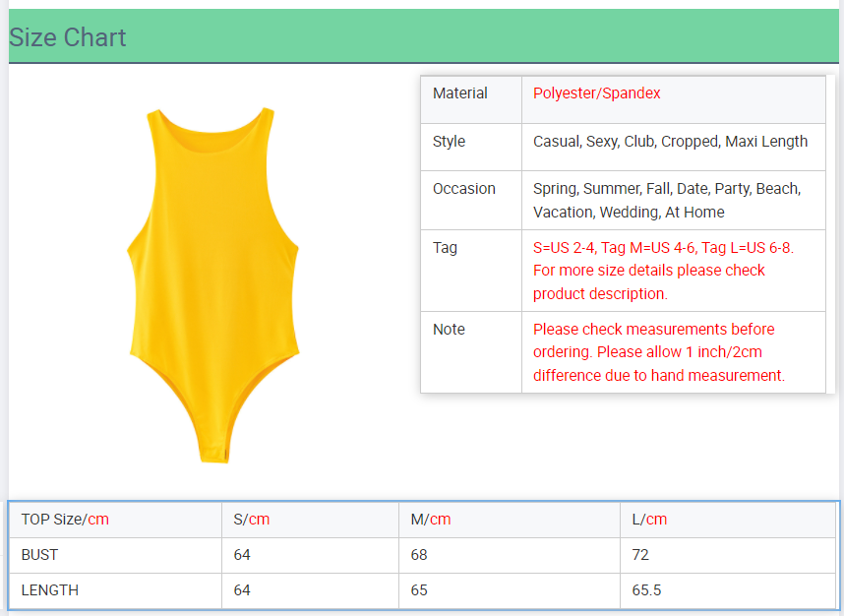Select the S/cm column header
This screenshot has width=844, height=616.
tap(252, 520)
